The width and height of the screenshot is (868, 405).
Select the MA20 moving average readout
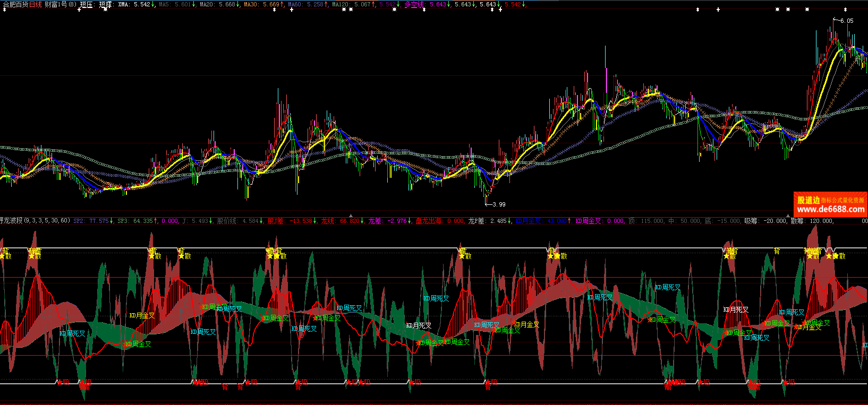pyautogui.click(x=217, y=4)
